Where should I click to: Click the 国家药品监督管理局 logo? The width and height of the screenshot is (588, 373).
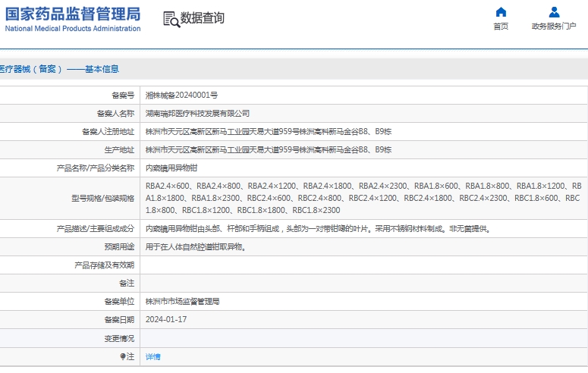point(73,19)
